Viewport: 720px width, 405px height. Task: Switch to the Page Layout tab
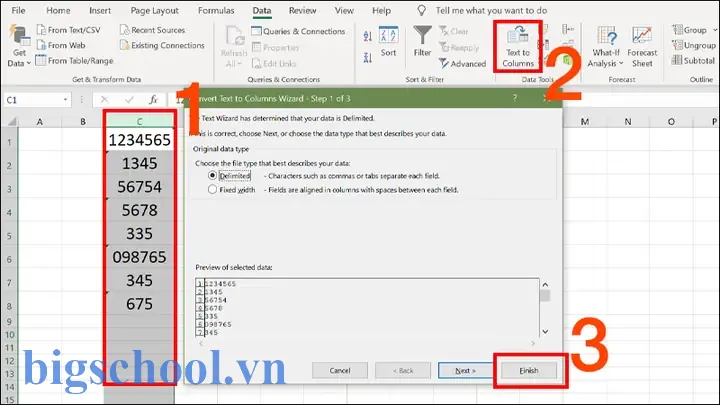[x=155, y=10]
